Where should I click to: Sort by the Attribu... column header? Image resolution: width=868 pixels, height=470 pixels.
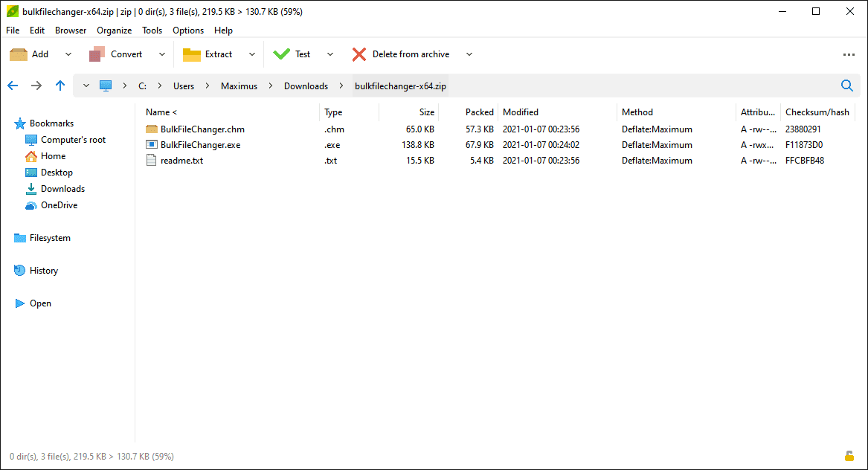click(x=758, y=112)
